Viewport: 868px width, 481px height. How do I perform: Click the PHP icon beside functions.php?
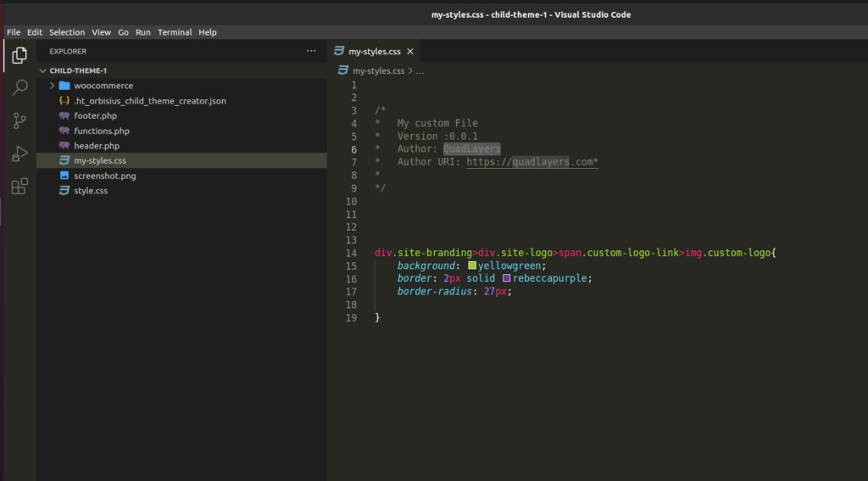(x=64, y=131)
